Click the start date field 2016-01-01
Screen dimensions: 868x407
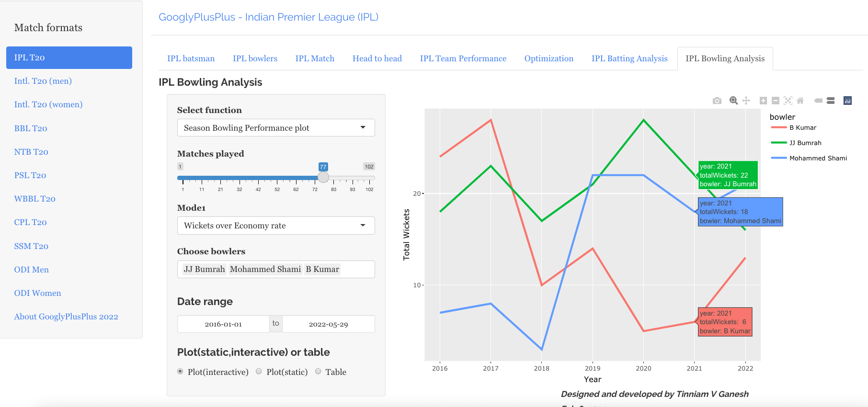(223, 324)
